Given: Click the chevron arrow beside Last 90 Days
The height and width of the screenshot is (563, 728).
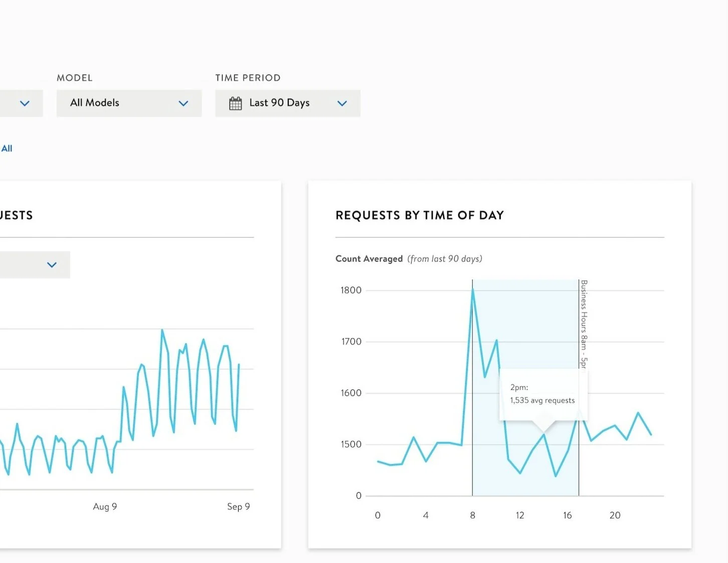Looking at the screenshot, I should pos(342,103).
